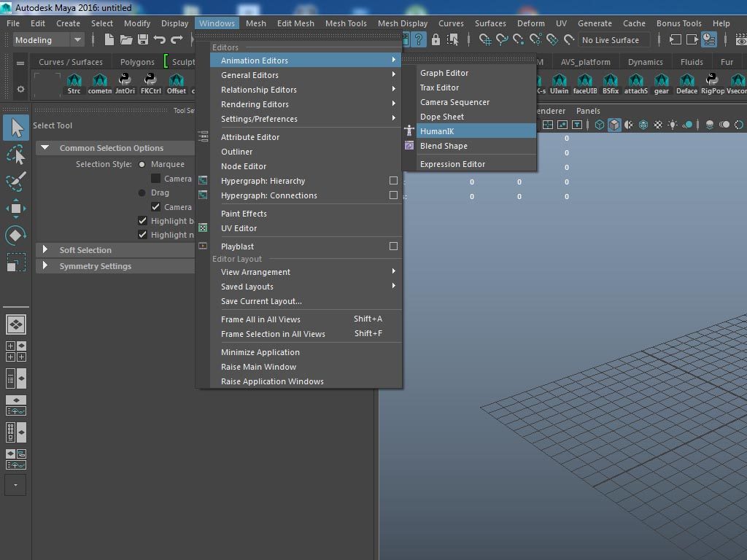Viewport: 747px width, 560px height.
Task: Click the faceUIB shelf button
Action: click(x=585, y=84)
